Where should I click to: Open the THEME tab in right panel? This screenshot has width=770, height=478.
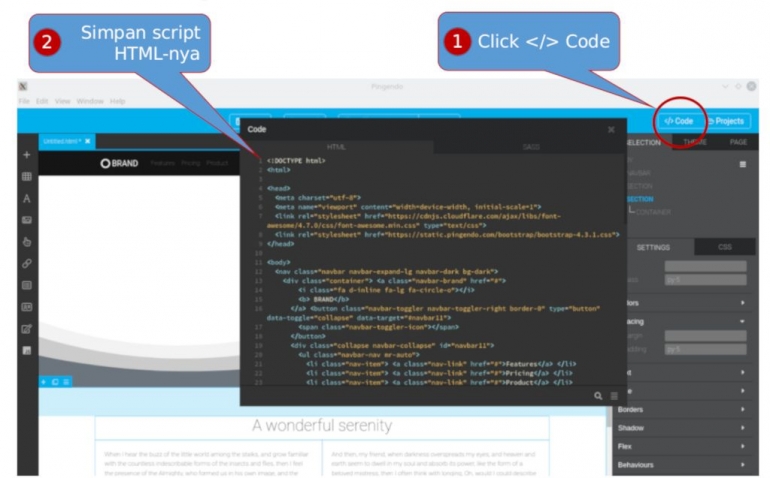click(x=694, y=142)
